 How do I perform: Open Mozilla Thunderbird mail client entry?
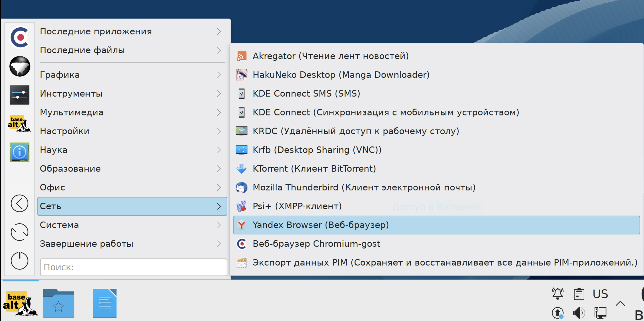point(364,187)
